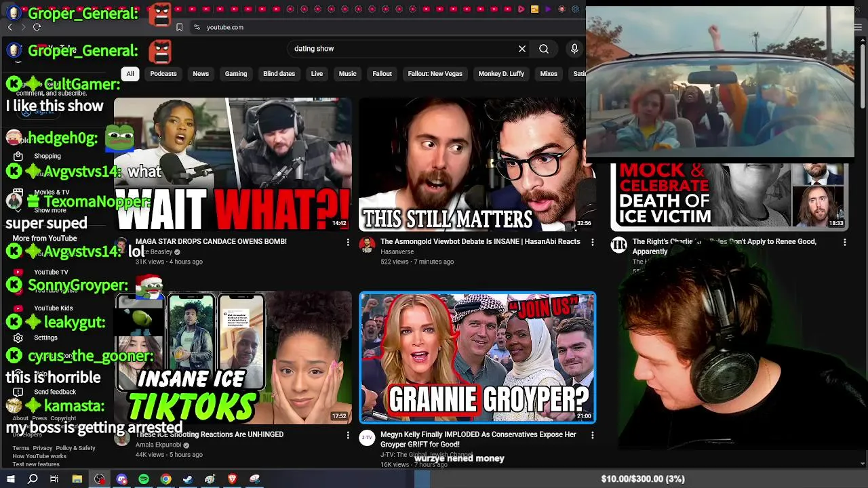The width and height of the screenshot is (868, 488).
Task: Open site information icon beside youtube.com
Action: tap(197, 27)
